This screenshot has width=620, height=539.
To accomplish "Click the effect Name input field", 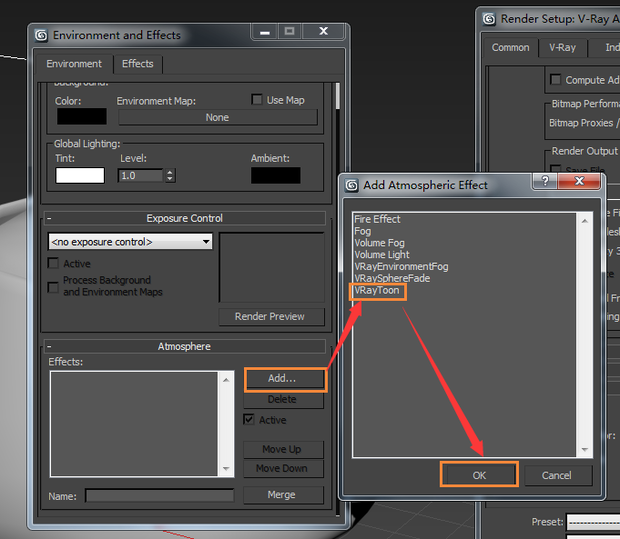I will [160, 496].
